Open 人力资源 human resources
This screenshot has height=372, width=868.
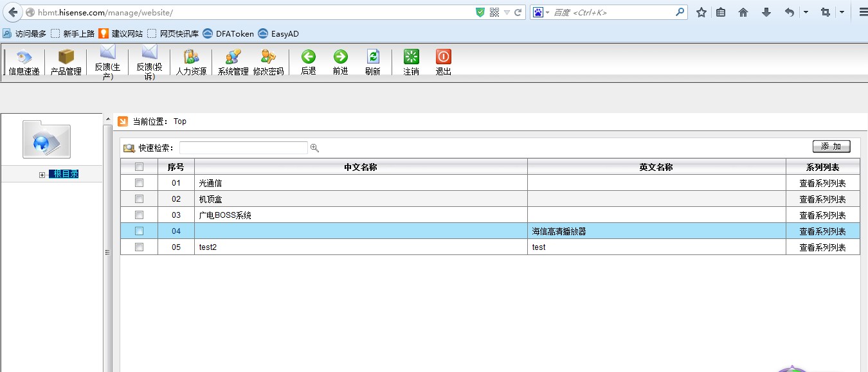point(191,63)
